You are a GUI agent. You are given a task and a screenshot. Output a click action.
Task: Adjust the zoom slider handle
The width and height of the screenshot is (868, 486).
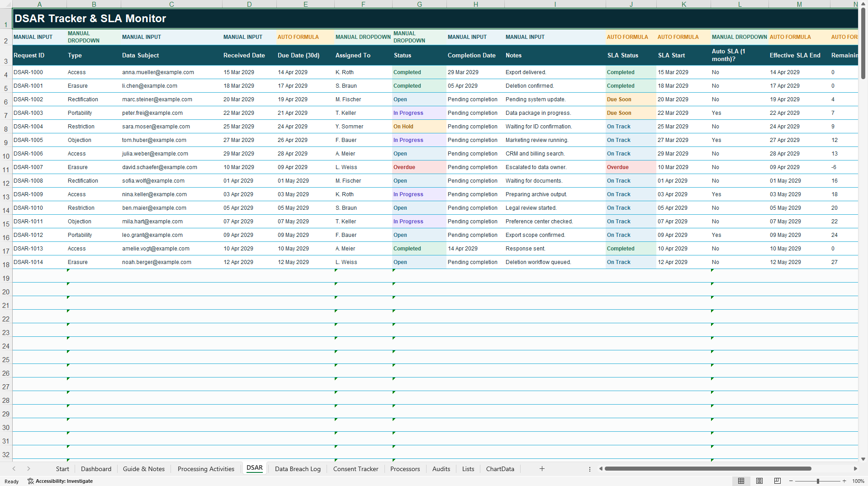point(818,481)
